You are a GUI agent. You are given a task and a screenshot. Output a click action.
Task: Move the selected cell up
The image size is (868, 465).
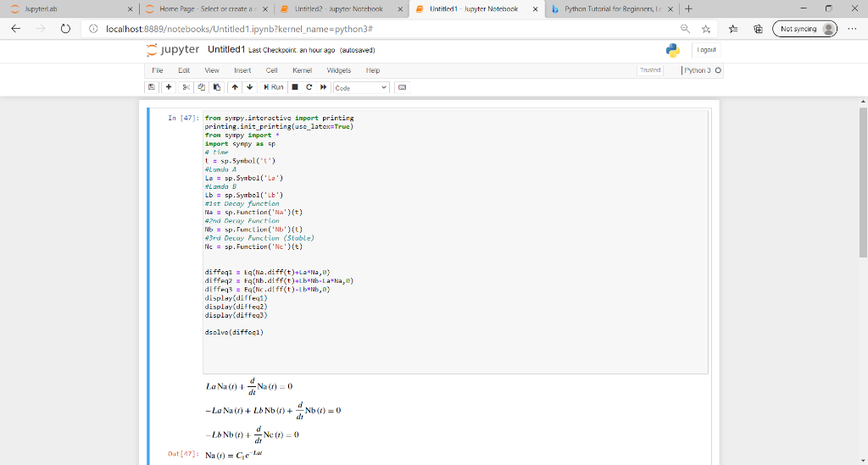coord(235,87)
